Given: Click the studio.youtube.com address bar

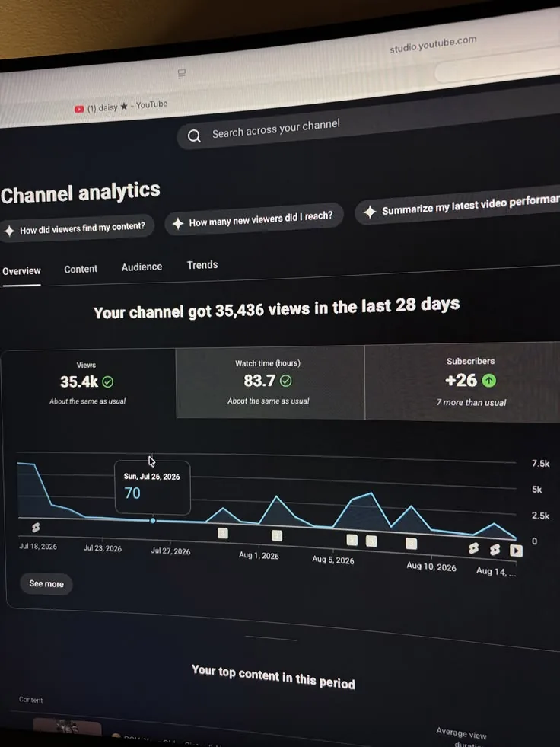Looking at the screenshot, I should tap(433, 44).
